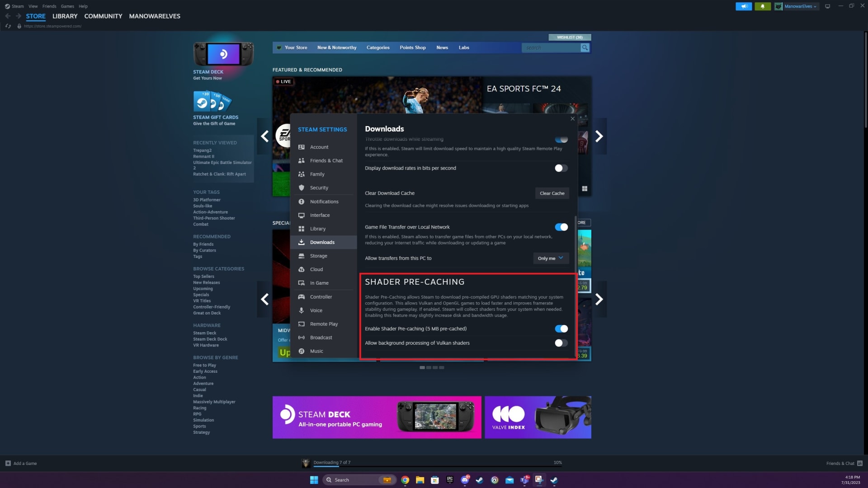Open the Steam menu in menu bar
Screen dimensions: 868x488
[x=18, y=6]
